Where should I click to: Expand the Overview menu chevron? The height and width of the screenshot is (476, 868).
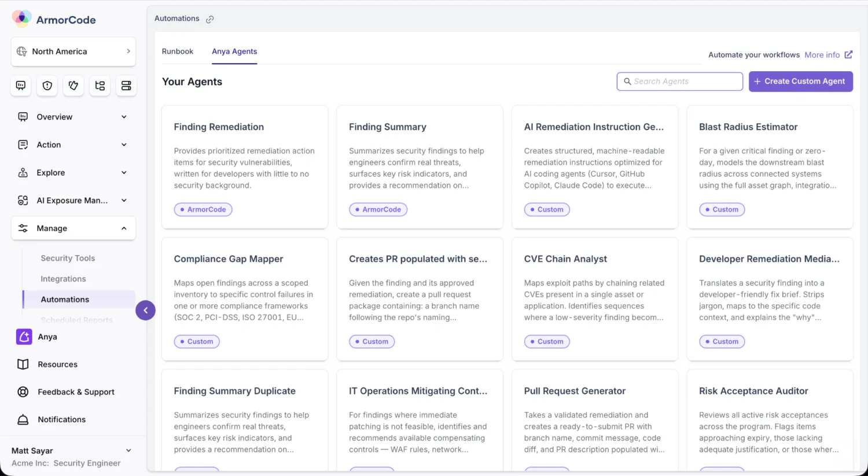click(x=124, y=117)
